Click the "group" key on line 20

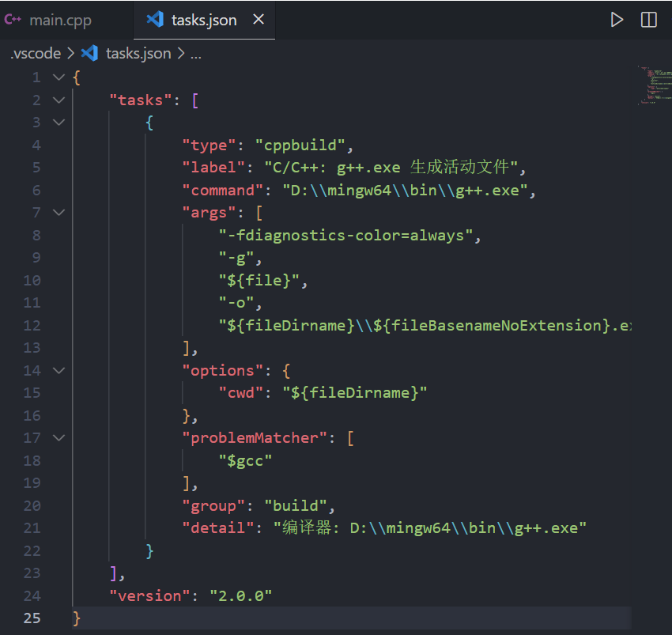point(214,506)
